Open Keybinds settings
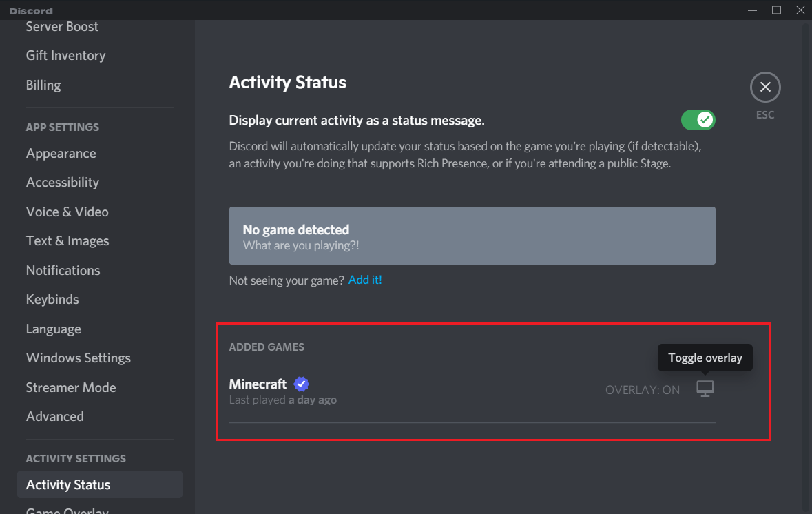 52,299
